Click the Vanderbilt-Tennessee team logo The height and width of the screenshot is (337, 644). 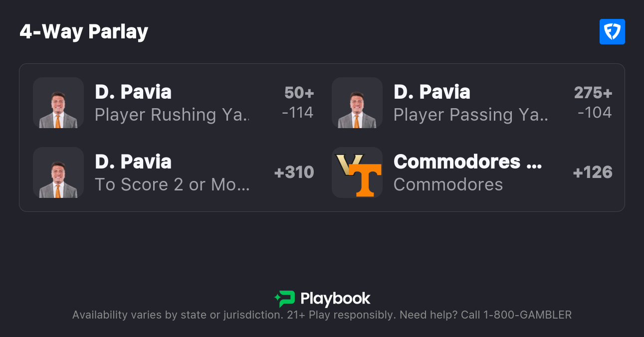(x=357, y=172)
